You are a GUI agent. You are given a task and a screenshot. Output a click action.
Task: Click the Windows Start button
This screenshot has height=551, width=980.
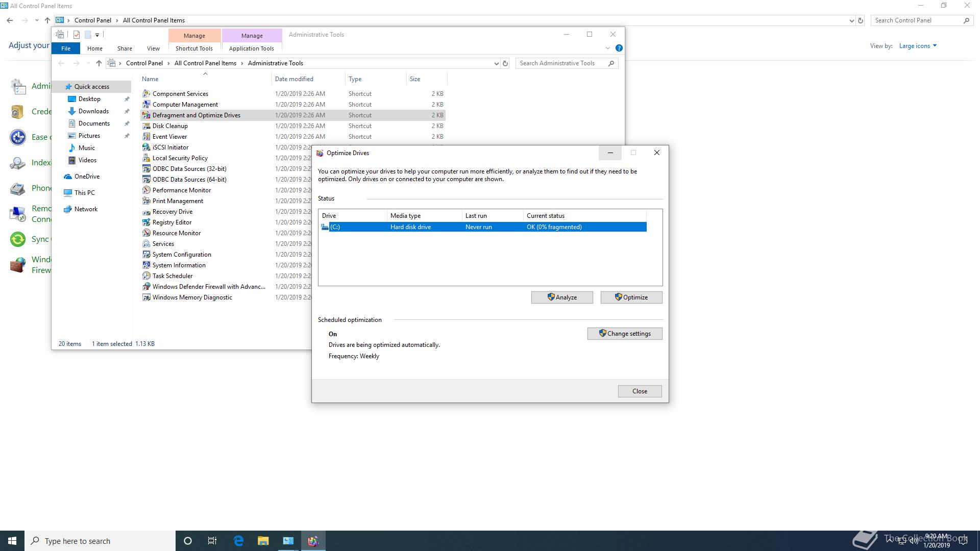[12, 541]
